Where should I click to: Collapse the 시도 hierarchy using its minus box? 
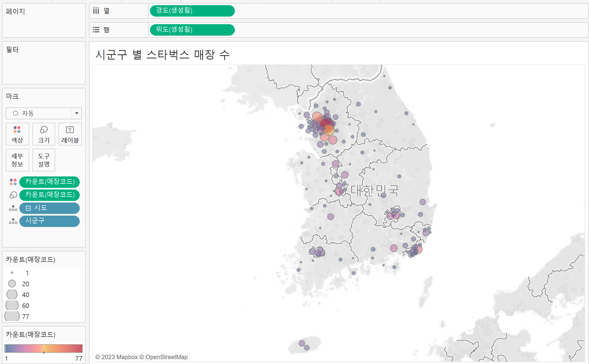click(x=28, y=208)
